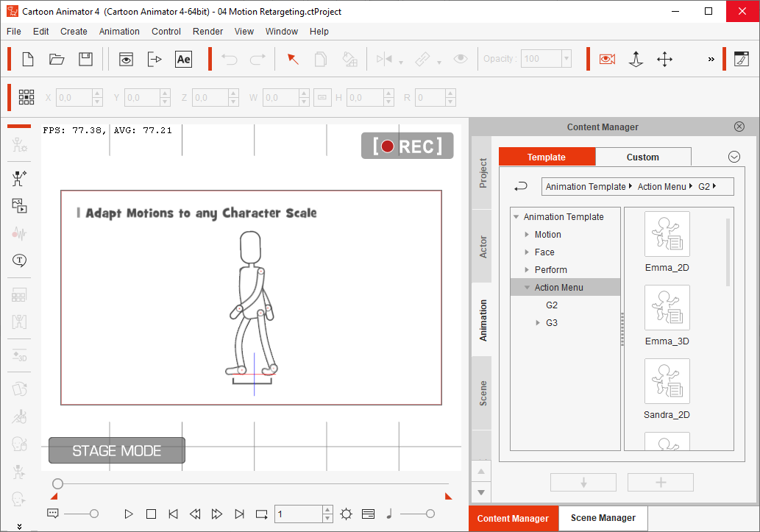
Task: Click the Export arrow icon
Action: tap(155, 59)
